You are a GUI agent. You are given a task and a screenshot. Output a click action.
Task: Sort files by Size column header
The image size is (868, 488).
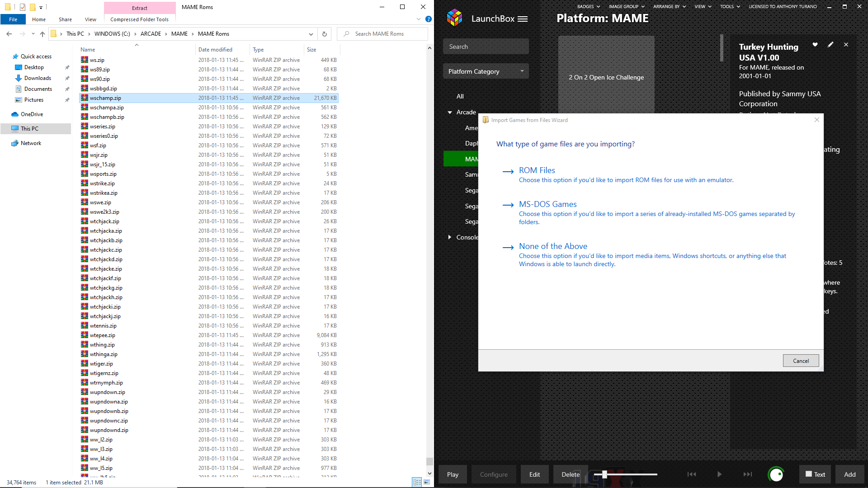coord(321,50)
